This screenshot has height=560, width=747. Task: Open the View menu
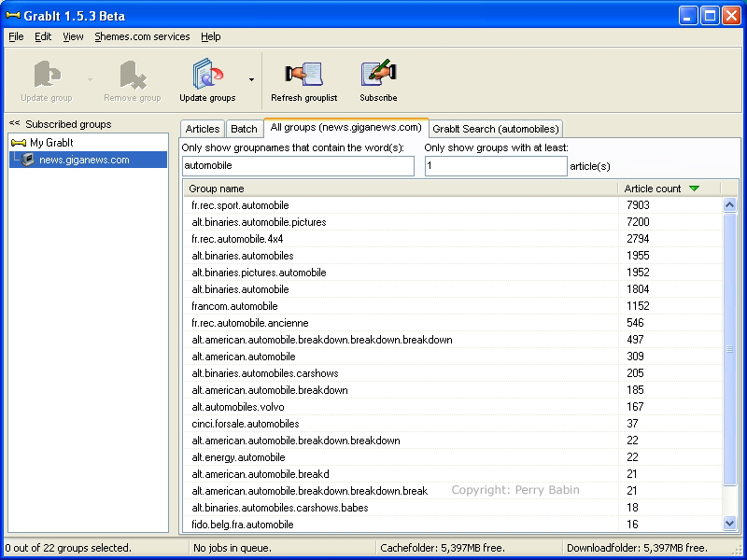coord(73,36)
